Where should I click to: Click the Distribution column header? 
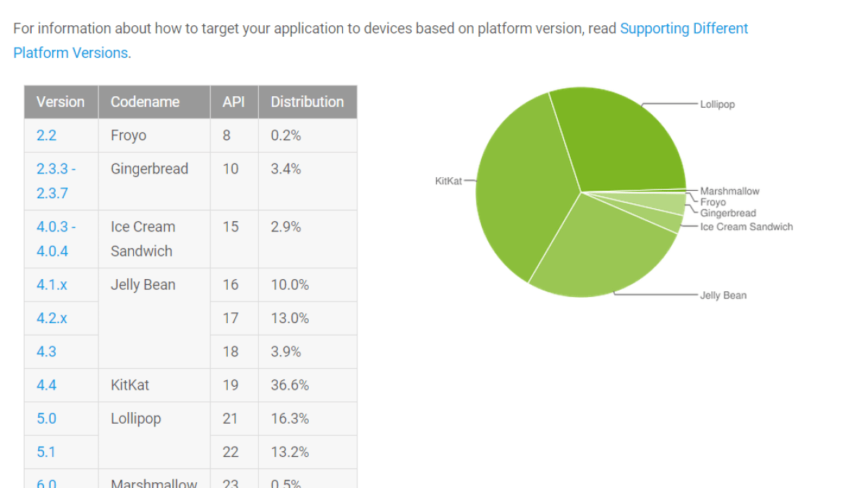tap(307, 102)
